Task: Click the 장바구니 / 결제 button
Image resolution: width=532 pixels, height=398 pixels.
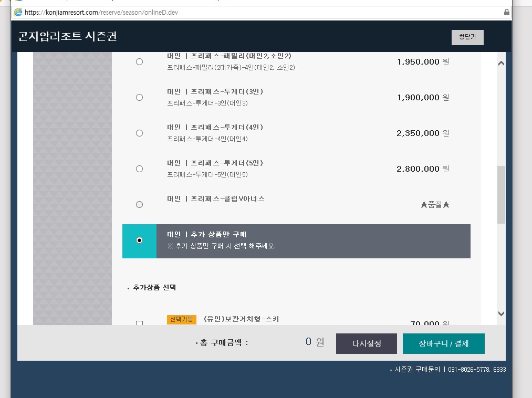Action: pos(443,343)
